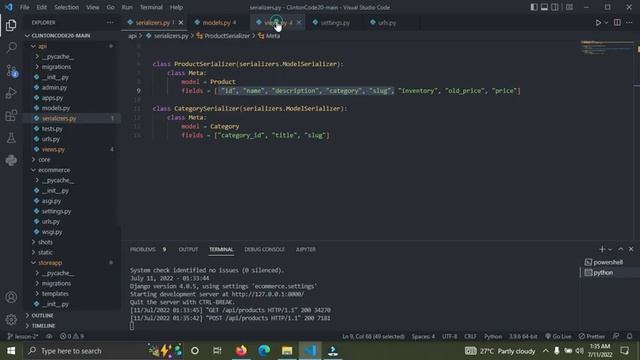Open asgi.py in ecommerce folder
Viewport: 640px width, 360px height.
tap(51, 201)
